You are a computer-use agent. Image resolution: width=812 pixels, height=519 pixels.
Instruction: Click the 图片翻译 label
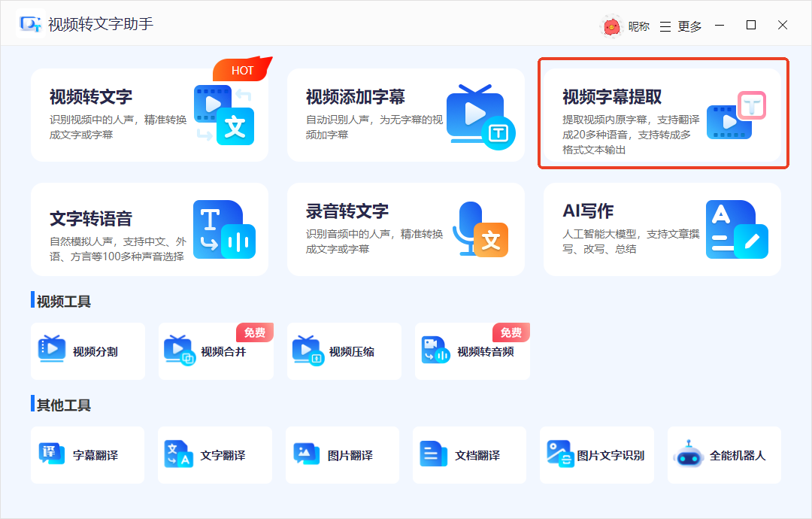click(350, 455)
